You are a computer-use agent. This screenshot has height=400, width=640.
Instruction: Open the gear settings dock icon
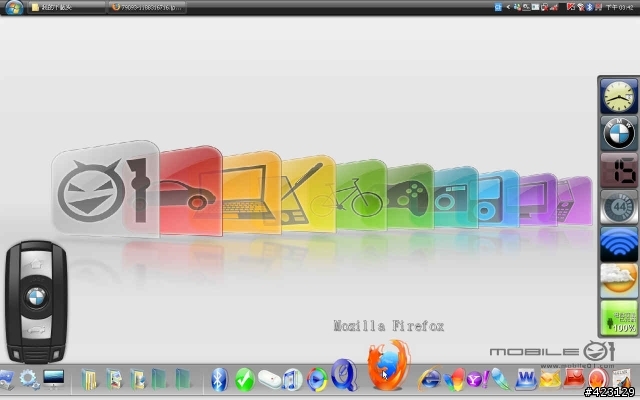[x=29, y=379]
